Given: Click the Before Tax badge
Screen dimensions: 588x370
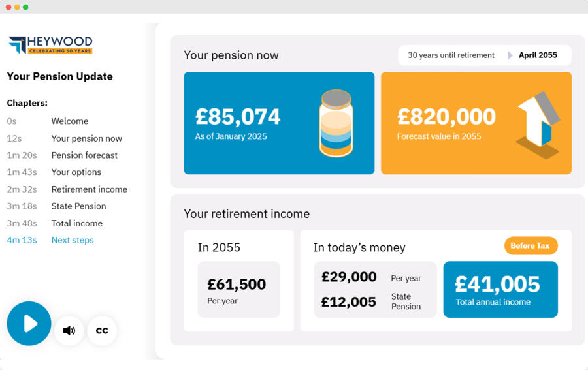Looking at the screenshot, I should pos(531,246).
